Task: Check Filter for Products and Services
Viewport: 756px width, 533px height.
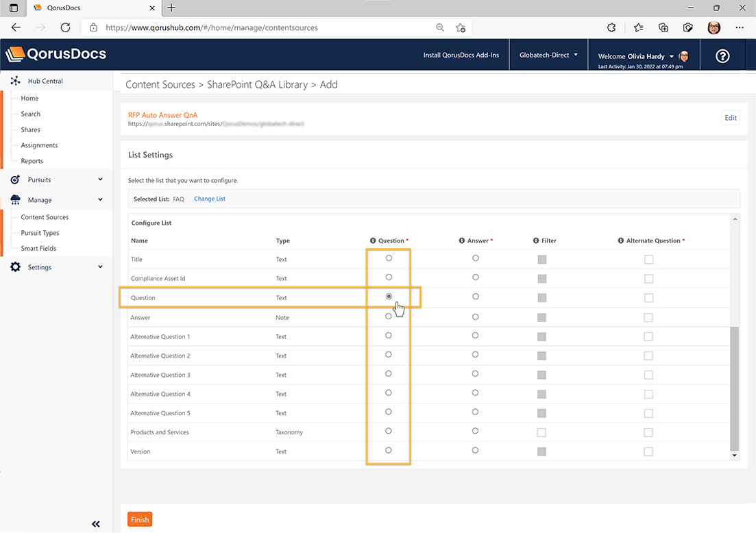Action: [541, 432]
